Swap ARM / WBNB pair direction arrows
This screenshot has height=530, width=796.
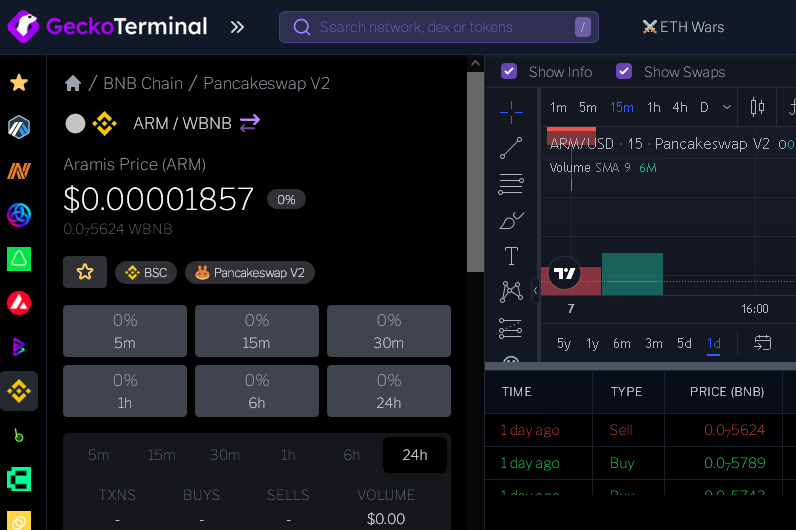[x=250, y=123]
